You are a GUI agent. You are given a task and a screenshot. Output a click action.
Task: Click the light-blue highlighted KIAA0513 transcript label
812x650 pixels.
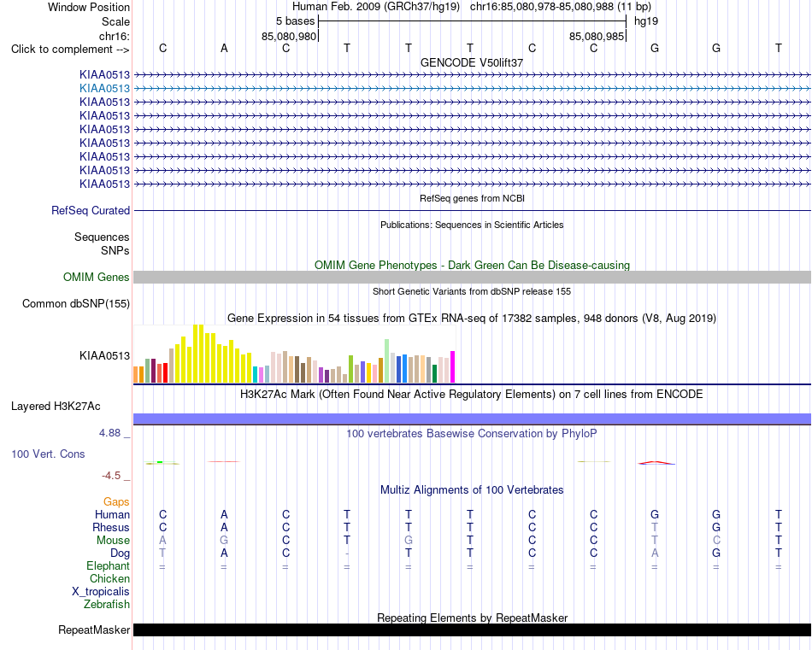point(104,89)
